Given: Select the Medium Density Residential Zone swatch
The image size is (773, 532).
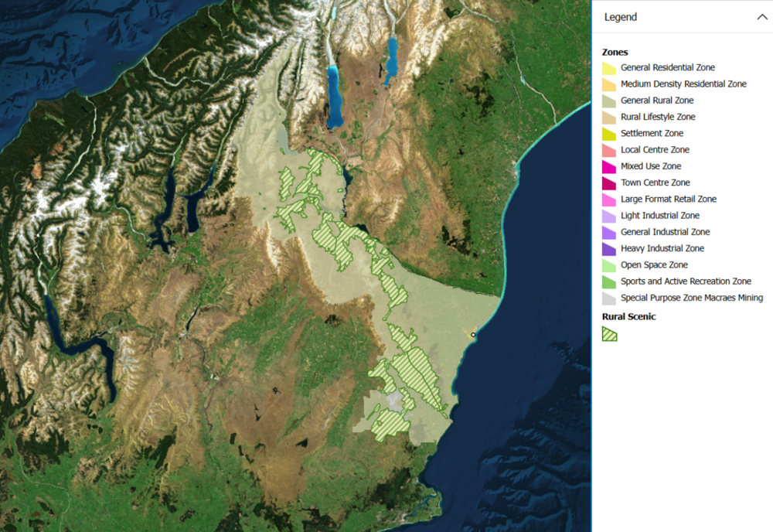Looking at the screenshot, I should tap(609, 84).
